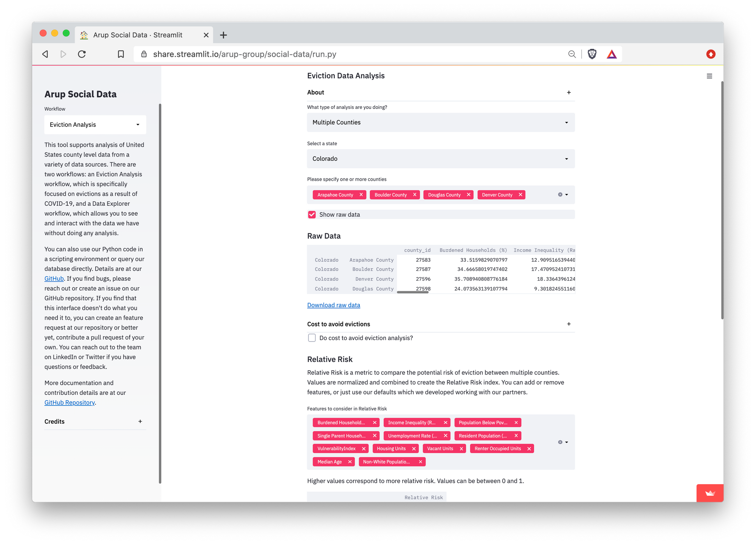Click the zoom magnifier icon in address bar
756x545 pixels.
pyautogui.click(x=572, y=54)
